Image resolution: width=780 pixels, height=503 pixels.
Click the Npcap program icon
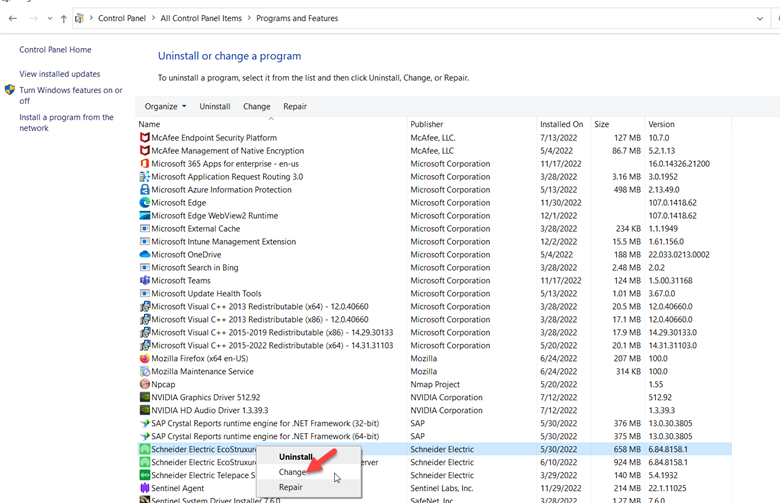tap(144, 384)
